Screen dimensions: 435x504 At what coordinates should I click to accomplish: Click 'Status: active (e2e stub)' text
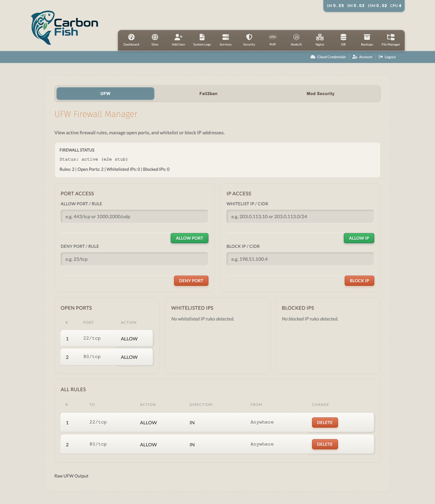[x=94, y=159]
